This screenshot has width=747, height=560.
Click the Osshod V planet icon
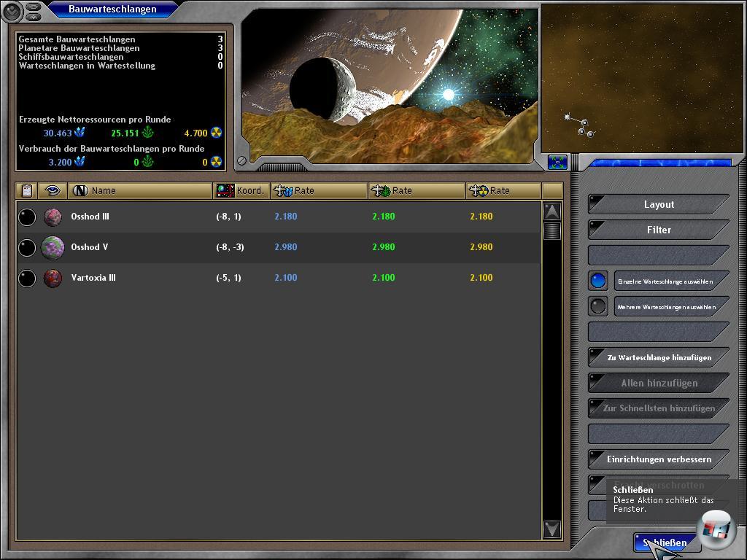pos(53,247)
